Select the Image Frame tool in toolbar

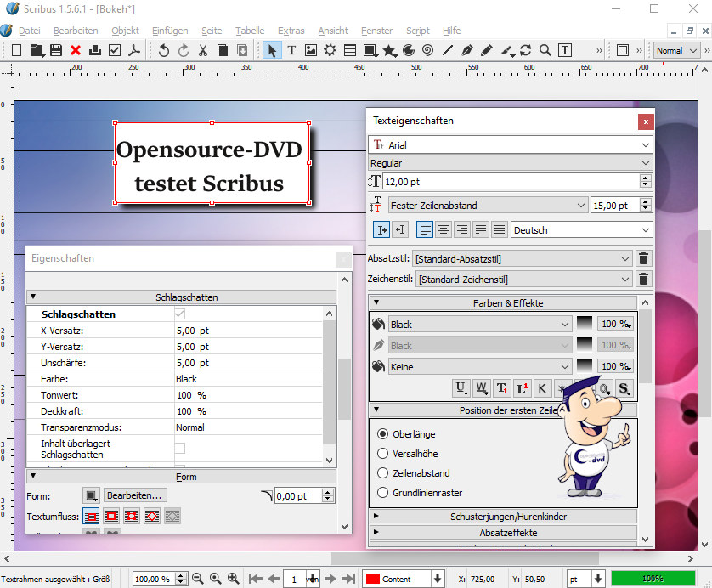pyautogui.click(x=311, y=50)
